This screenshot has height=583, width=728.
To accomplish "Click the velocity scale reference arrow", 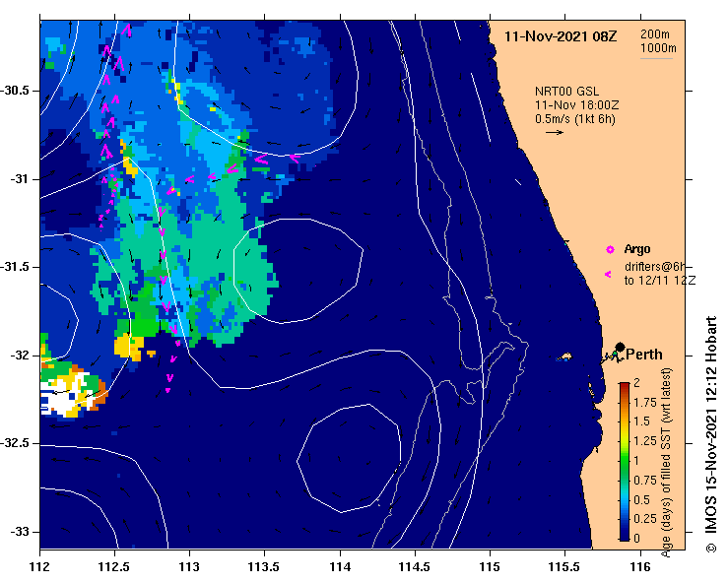I will click(555, 132).
